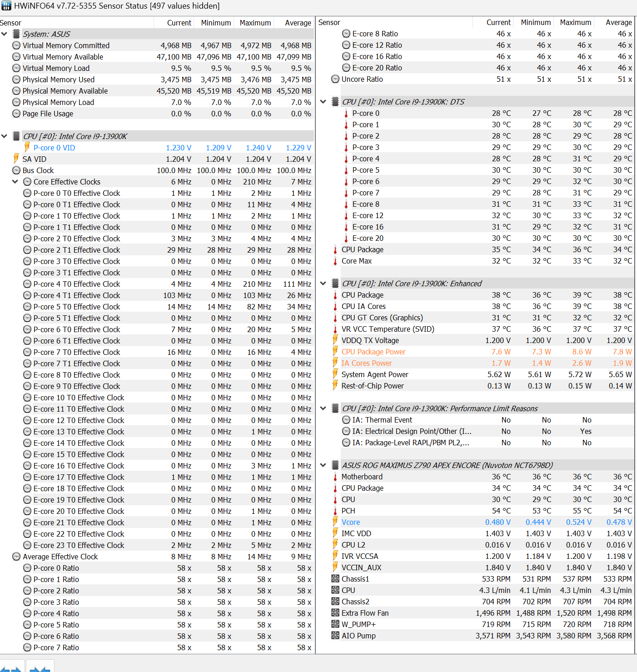
Task: Select the IA Cores Power sensor row
Action: [366, 363]
